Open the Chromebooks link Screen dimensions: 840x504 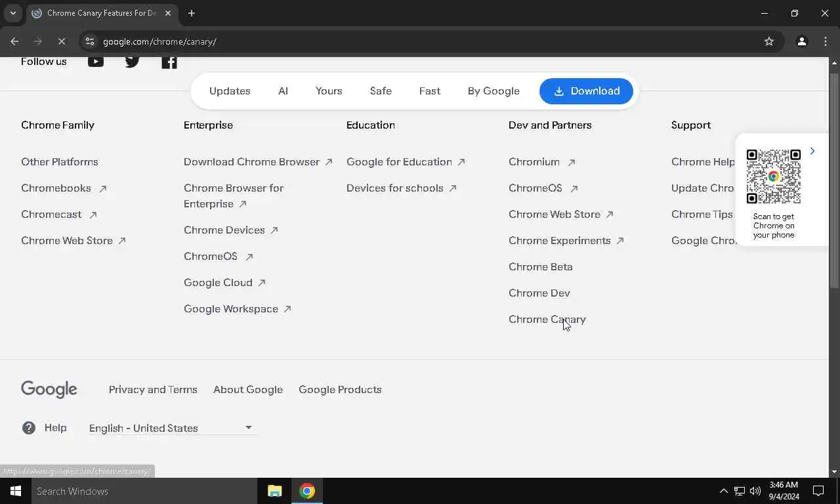tap(64, 188)
